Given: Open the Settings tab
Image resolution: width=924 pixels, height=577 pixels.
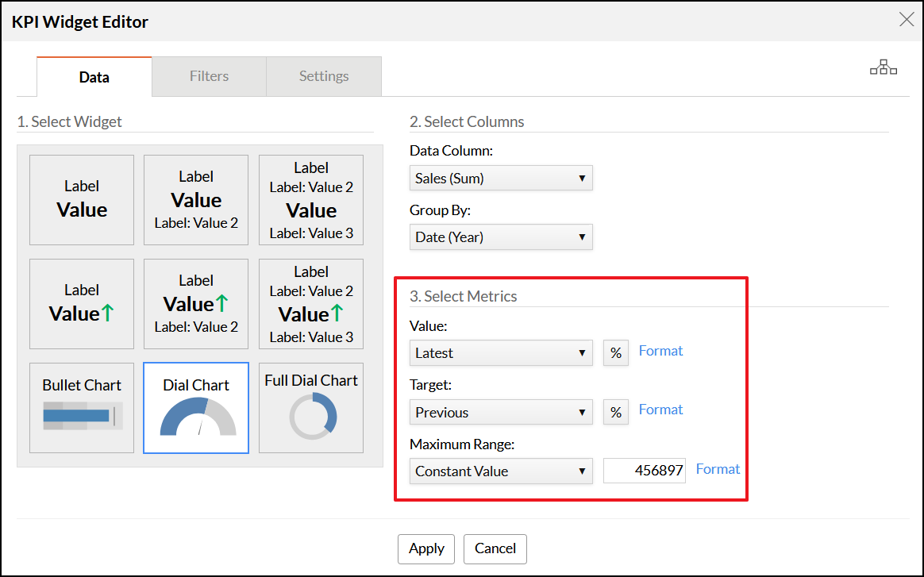Looking at the screenshot, I should pyautogui.click(x=324, y=76).
